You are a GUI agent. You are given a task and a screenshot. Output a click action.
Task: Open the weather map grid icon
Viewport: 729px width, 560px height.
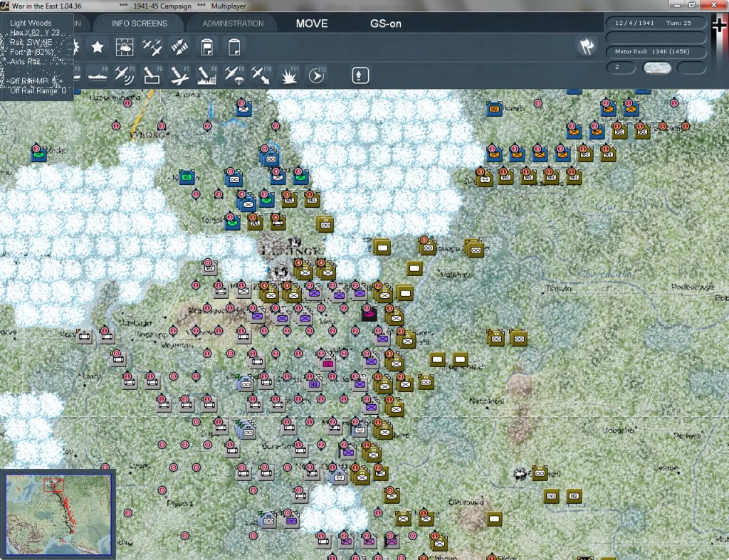click(x=125, y=47)
